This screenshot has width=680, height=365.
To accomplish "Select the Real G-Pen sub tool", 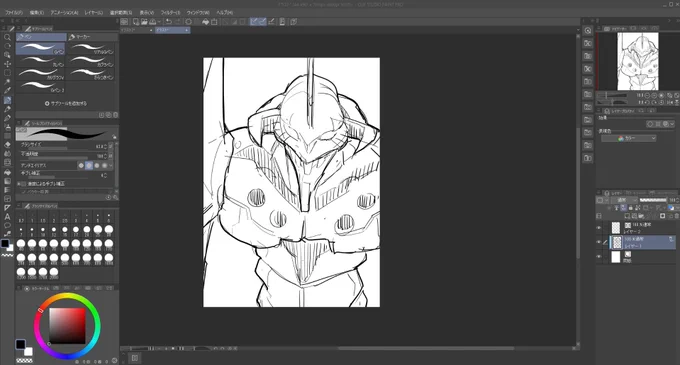I will (91, 48).
